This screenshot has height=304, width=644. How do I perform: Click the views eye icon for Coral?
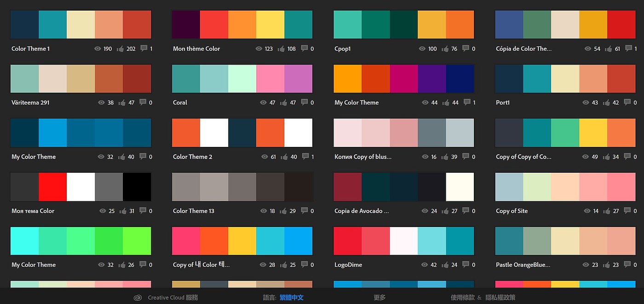point(264,103)
